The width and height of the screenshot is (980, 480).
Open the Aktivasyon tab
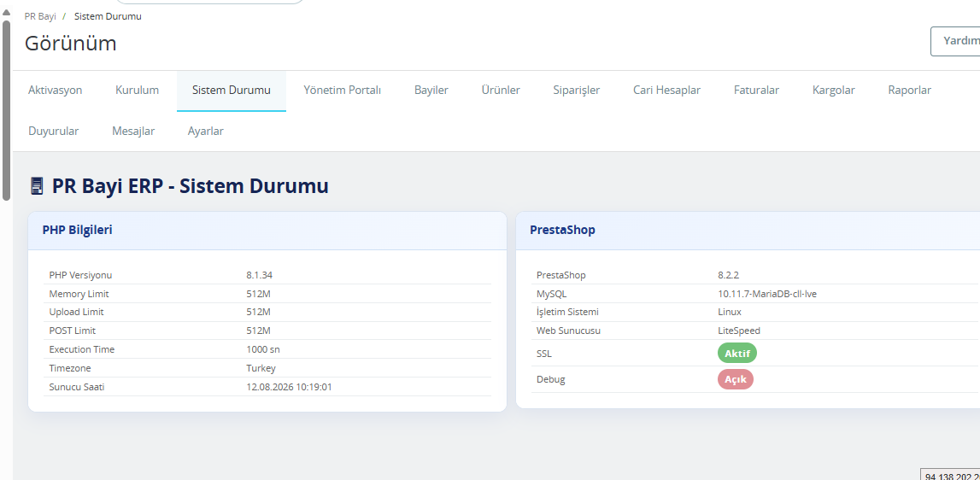pyautogui.click(x=55, y=90)
